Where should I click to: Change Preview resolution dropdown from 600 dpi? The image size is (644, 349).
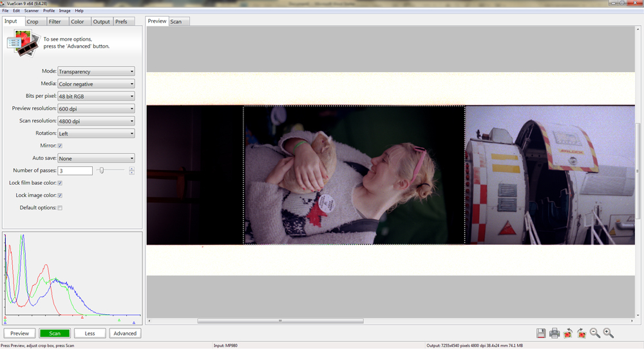(x=96, y=109)
